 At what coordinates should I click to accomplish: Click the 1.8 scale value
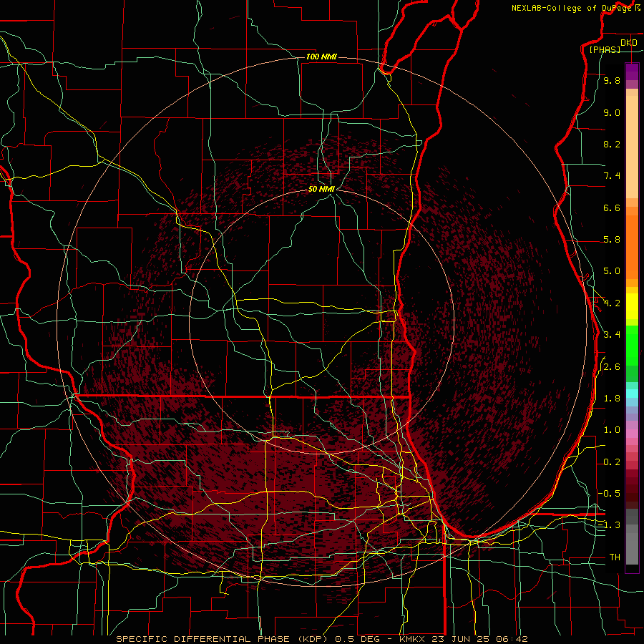(612, 399)
